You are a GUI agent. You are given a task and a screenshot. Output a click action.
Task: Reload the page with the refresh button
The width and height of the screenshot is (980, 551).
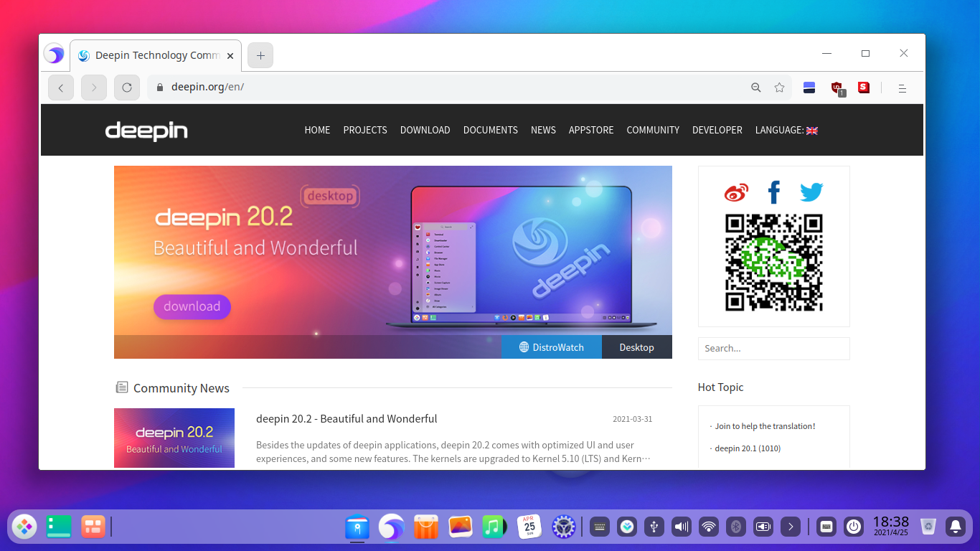click(x=127, y=88)
